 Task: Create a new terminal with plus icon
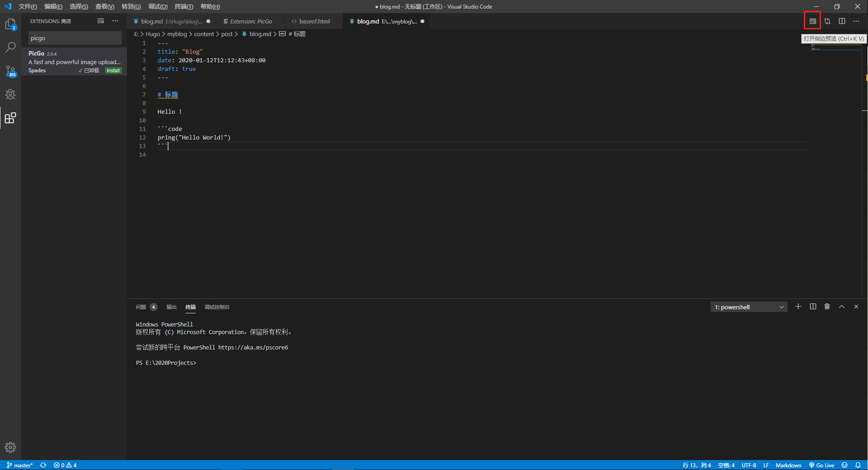798,307
